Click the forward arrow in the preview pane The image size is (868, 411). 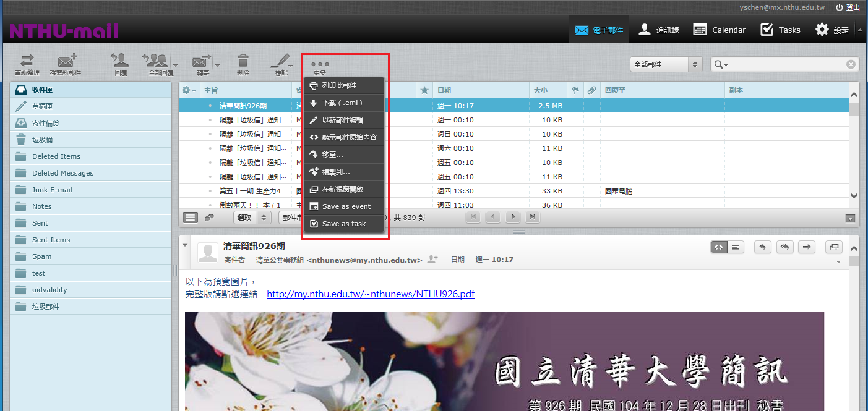click(807, 247)
